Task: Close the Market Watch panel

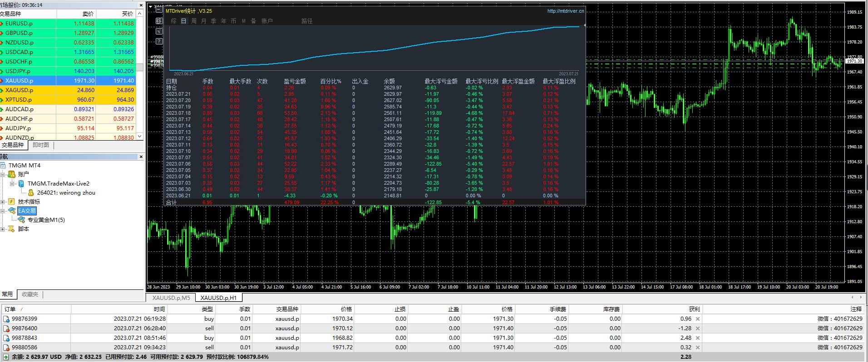Action: point(141,5)
